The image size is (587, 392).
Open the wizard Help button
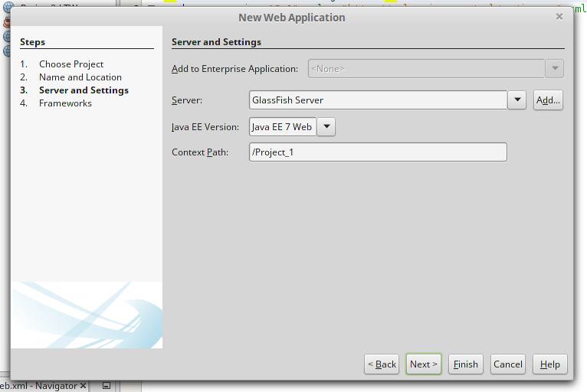550,364
